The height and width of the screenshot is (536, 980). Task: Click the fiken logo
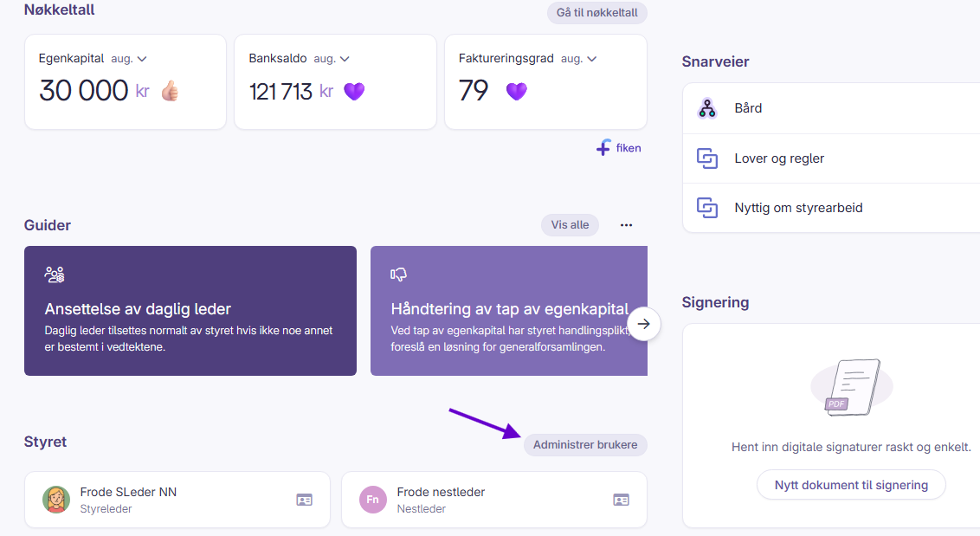[x=619, y=148]
